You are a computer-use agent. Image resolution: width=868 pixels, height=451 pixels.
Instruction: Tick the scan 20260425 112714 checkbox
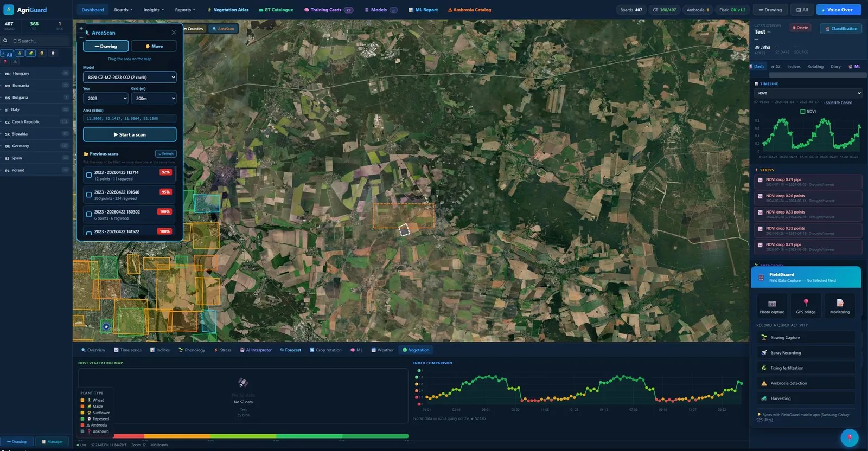click(89, 175)
